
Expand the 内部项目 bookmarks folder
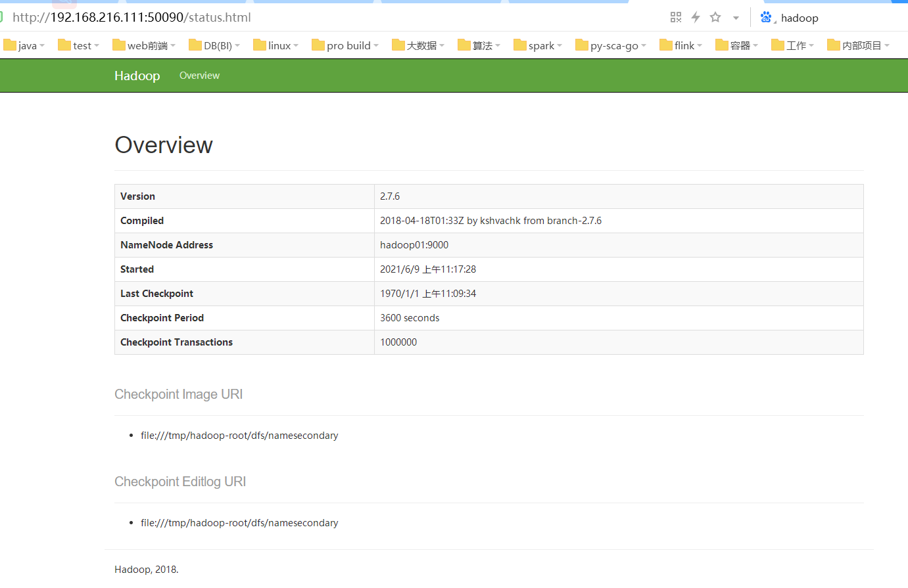pyautogui.click(x=859, y=45)
